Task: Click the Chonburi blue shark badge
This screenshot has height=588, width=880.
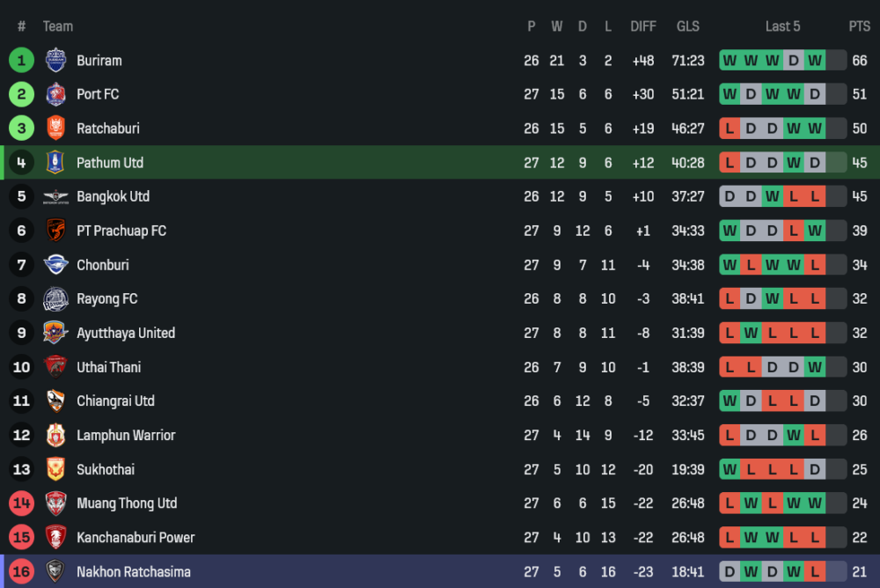Action: click(x=55, y=265)
